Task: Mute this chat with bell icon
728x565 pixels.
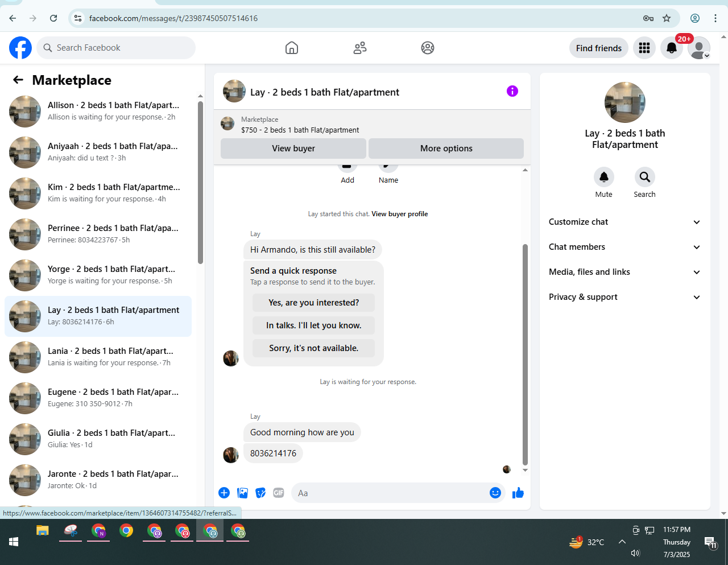Action: 604,177
